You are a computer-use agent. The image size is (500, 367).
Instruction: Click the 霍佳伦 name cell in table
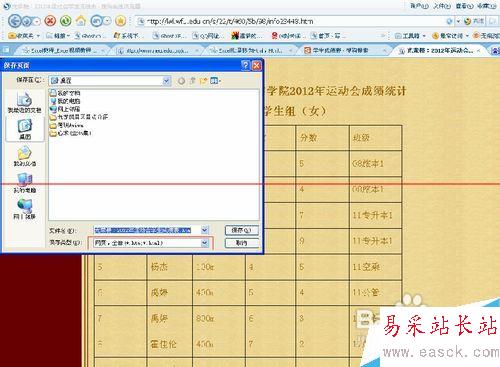(x=163, y=344)
